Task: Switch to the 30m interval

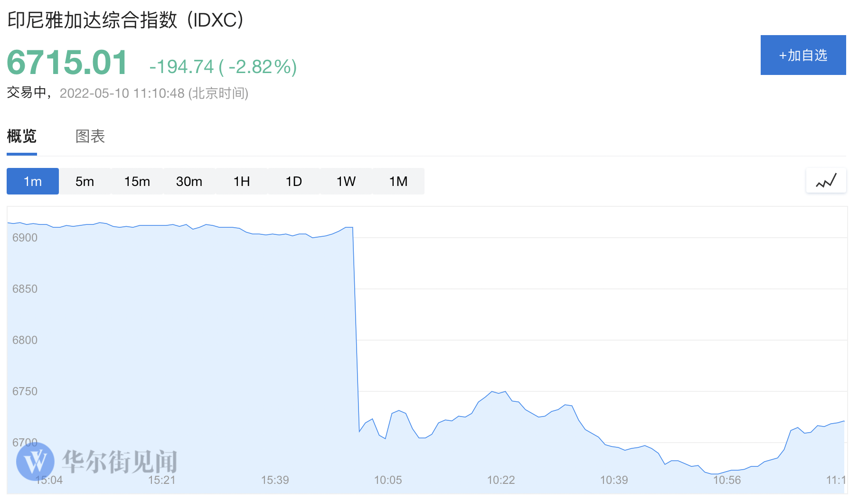Action: tap(189, 181)
